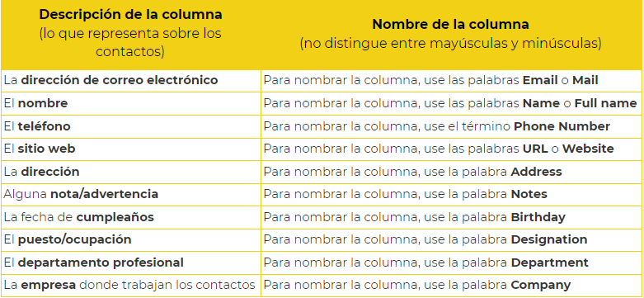Image resolution: width=644 pixels, height=298 pixels.
Task: Select the 'El sitio web' cell
Action: [x=130, y=149]
